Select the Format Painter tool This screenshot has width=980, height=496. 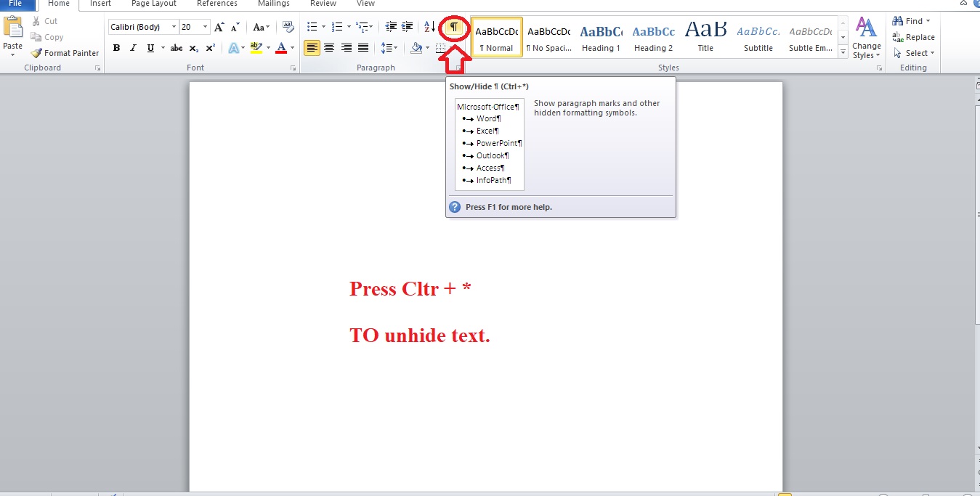coord(65,52)
